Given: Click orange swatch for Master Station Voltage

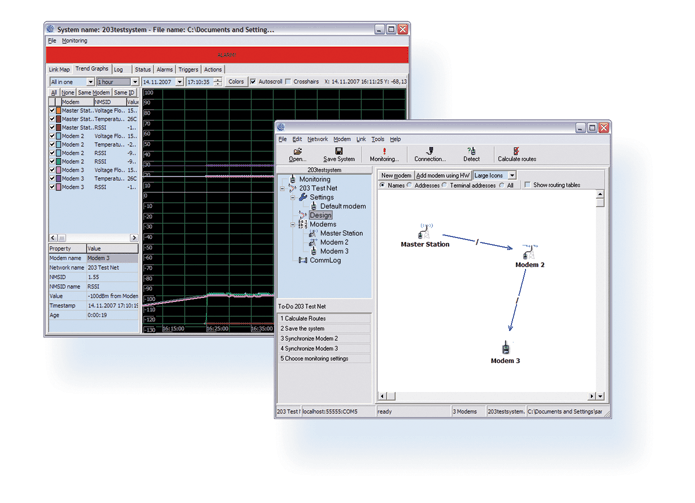Looking at the screenshot, I should [x=59, y=110].
